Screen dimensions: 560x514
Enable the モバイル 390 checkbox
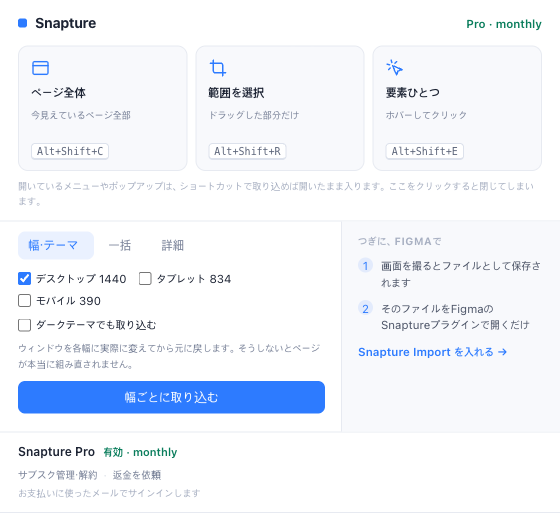pos(25,301)
